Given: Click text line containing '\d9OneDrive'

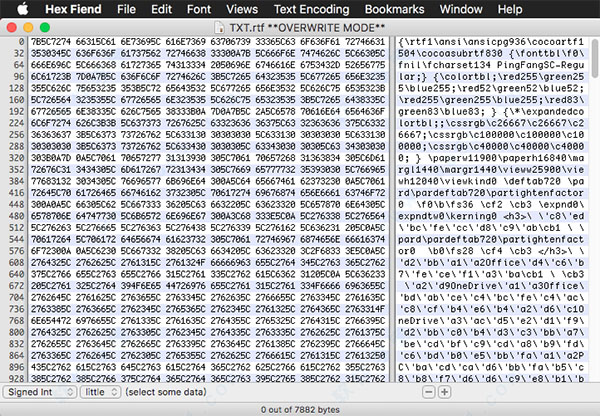Looking at the screenshot, I should coord(491,285).
